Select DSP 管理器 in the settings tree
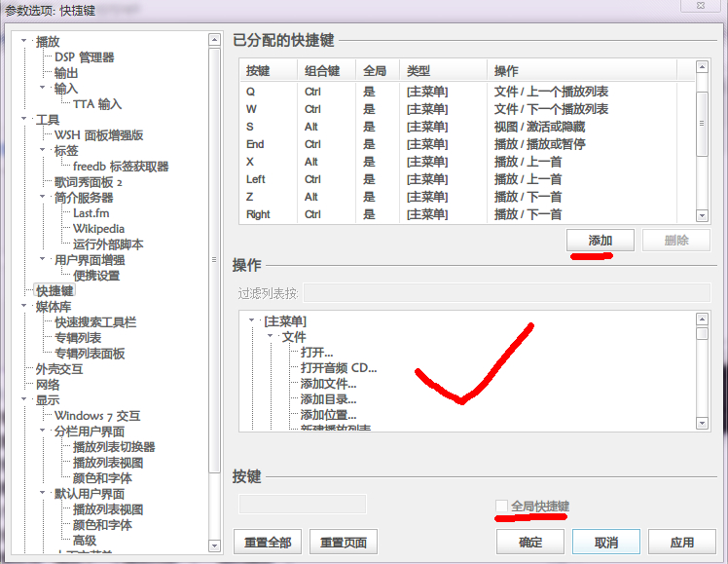This screenshot has height=564, width=728. coord(84,57)
